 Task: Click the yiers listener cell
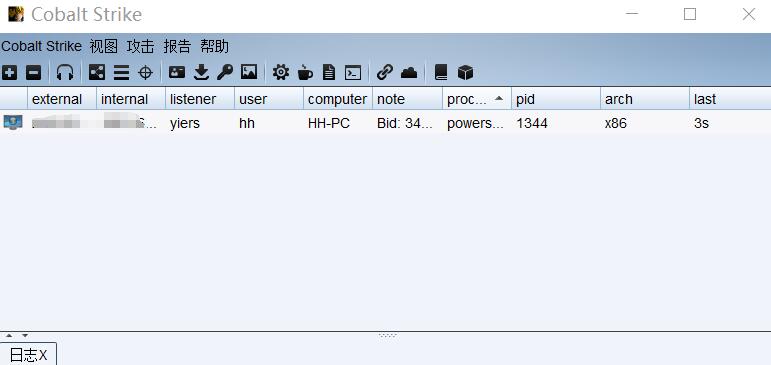[200, 123]
